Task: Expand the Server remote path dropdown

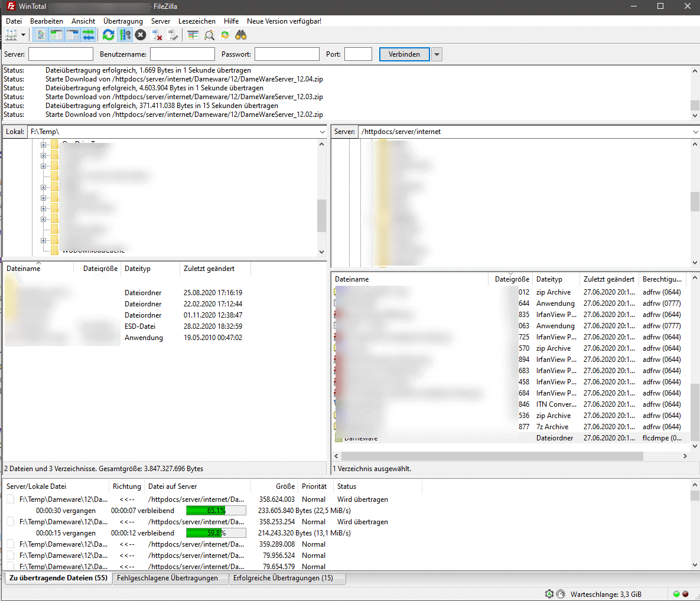Action: (695, 132)
